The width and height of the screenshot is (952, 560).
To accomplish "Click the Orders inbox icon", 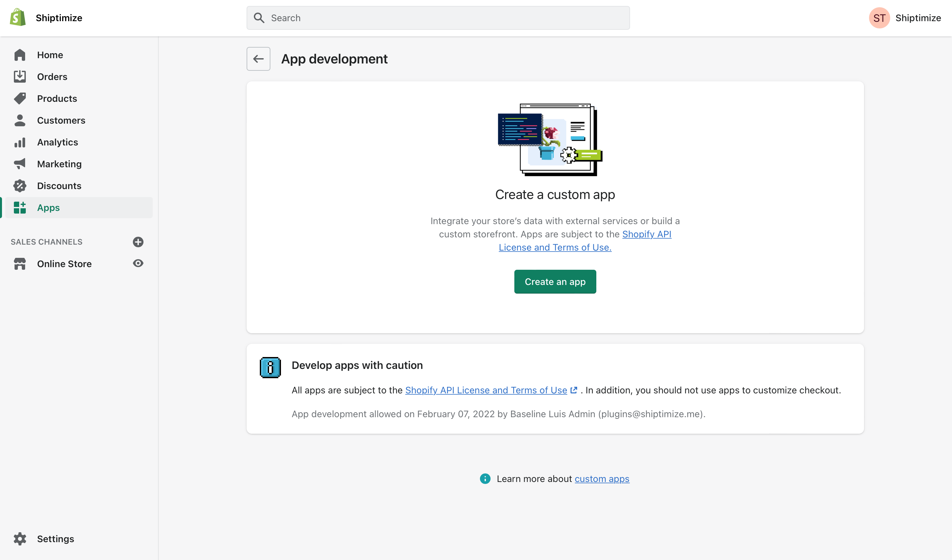I will tap(20, 77).
